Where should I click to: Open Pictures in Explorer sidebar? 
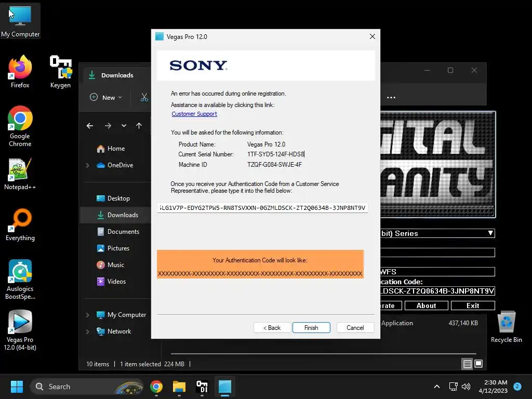113,248
